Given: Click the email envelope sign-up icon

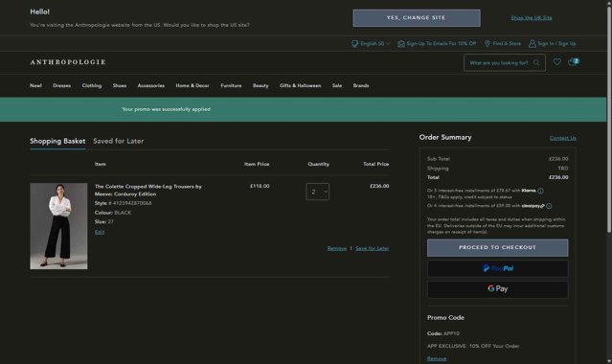Looking at the screenshot, I should point(401,44).
